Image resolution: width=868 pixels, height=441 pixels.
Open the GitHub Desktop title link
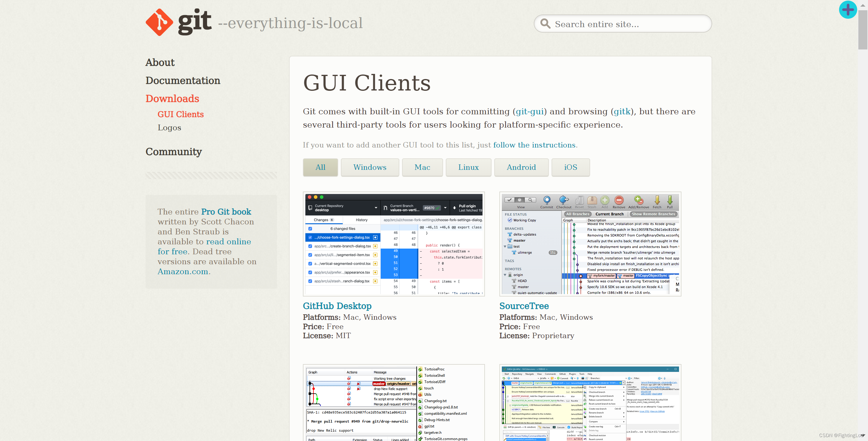tap(337, 306)
